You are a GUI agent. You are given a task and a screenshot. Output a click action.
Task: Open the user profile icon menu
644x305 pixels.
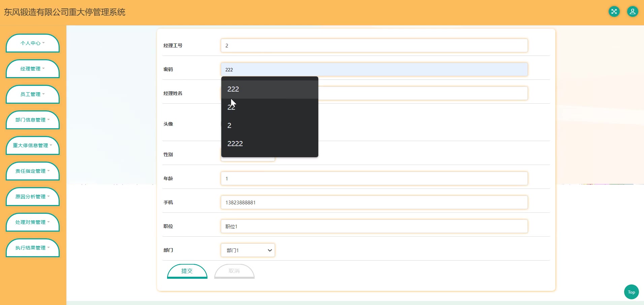point(632,12)
